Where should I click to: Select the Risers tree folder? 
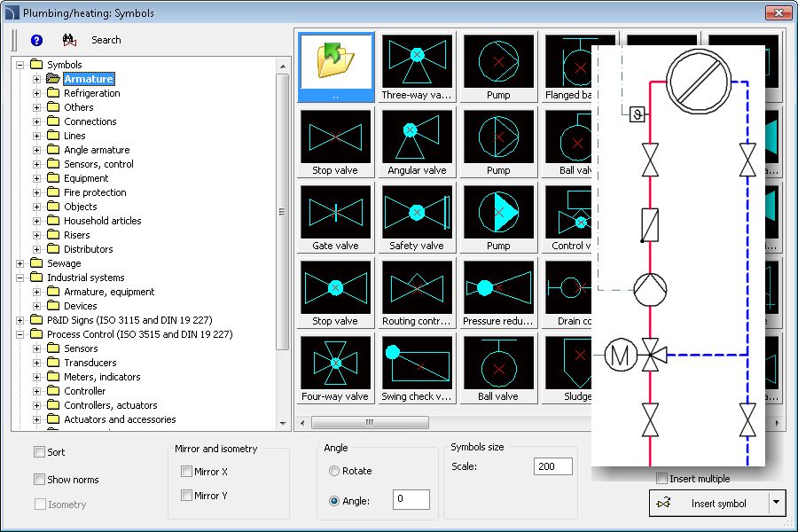[77, 235]
